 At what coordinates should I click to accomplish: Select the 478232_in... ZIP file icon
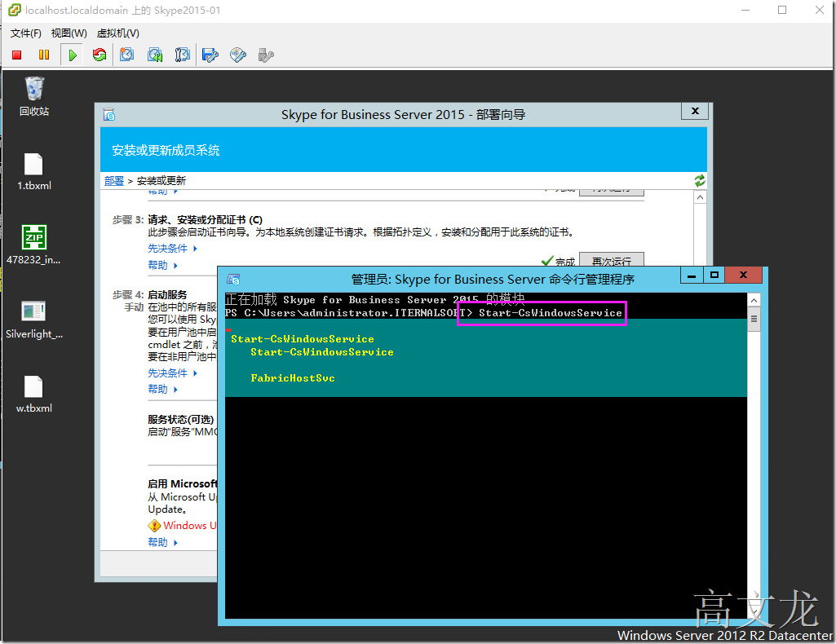(x=33, y=245)
